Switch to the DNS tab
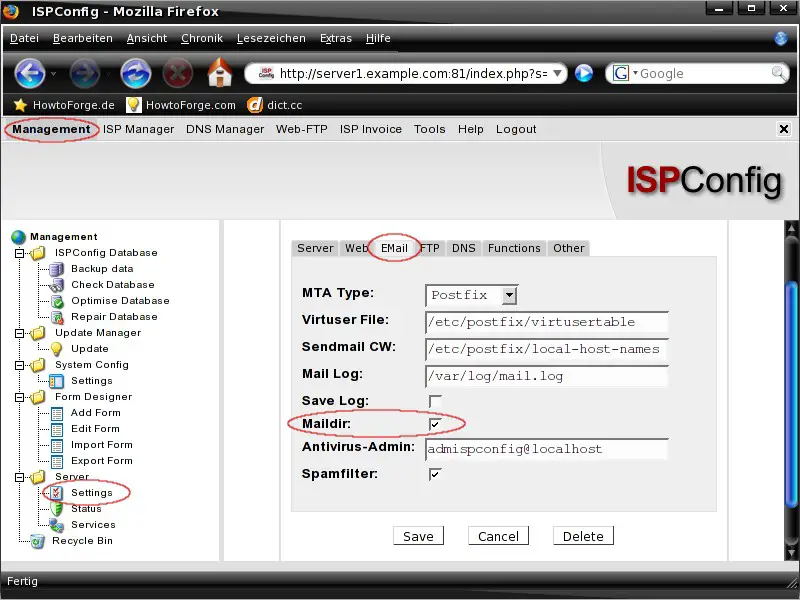Image resolution: width=800 pixels, height=600 pixels. (x=463, y=248)
